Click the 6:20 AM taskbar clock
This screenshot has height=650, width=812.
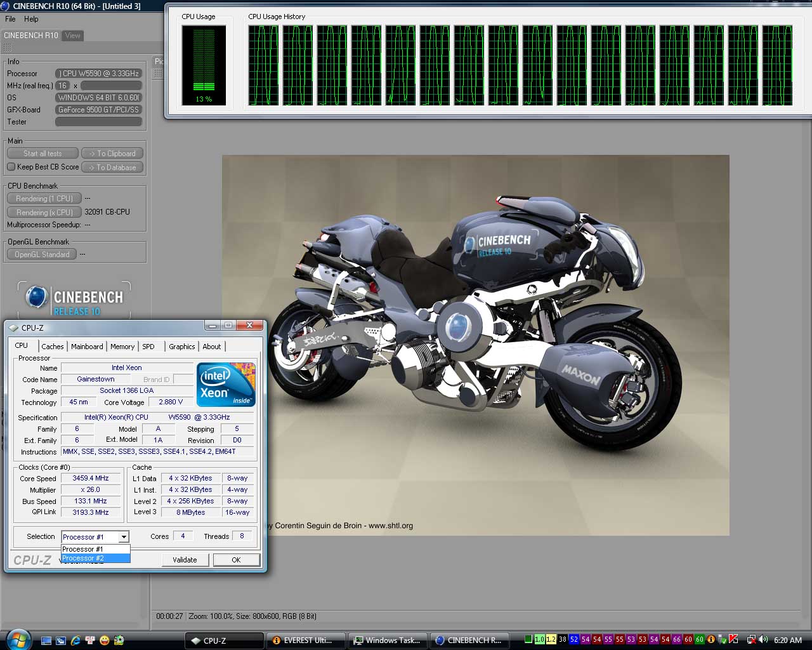click(788, 640)
